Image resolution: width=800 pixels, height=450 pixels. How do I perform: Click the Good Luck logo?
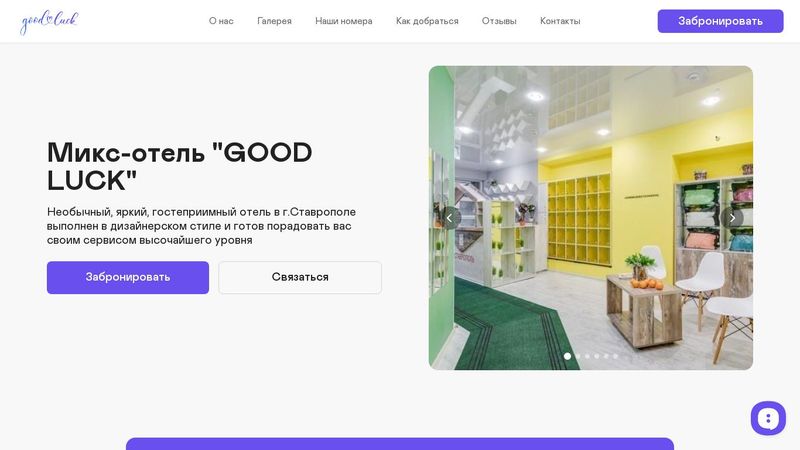[49, 22]
